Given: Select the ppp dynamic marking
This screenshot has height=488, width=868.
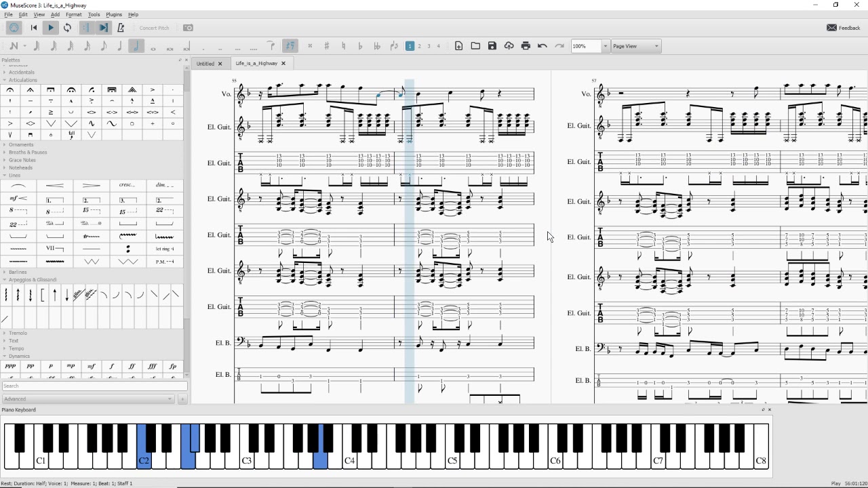Looking at the screenshot, I should point(10,366).
